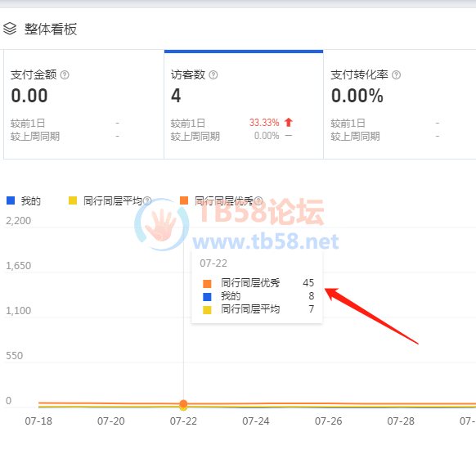Viewport: 476px width, 450px height.
Task: Toggle the 我的 series in legend
Action: click(24, 200)
